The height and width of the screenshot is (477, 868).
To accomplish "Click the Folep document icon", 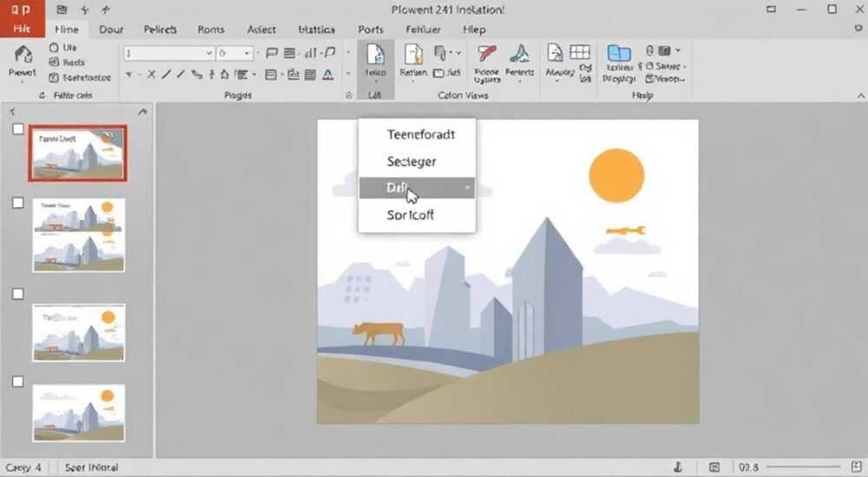I will point(375,55).
